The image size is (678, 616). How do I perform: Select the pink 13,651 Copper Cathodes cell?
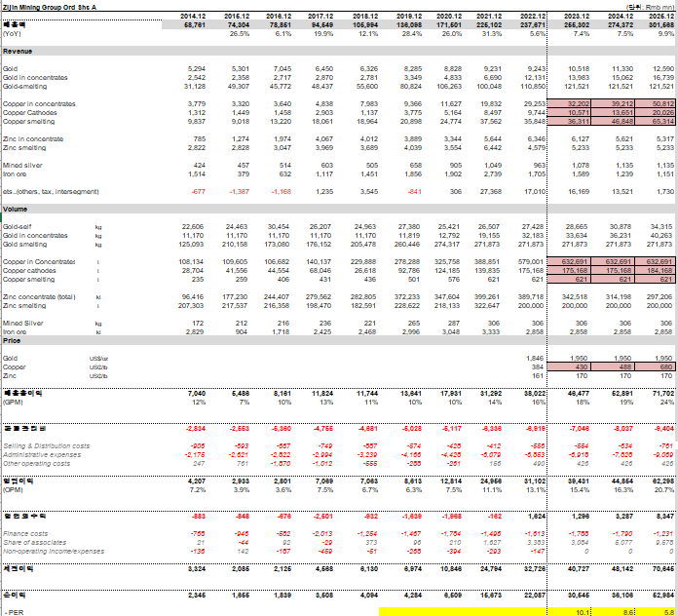click(613, 112)
